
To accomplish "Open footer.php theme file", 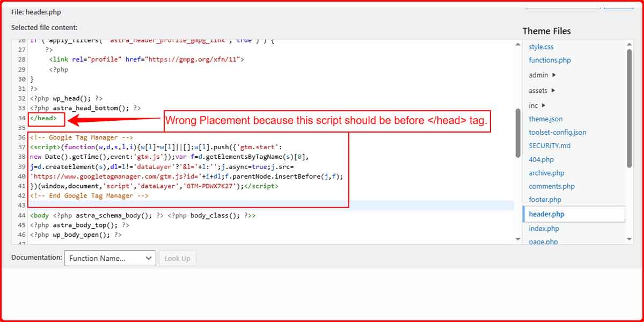I will click(x=545, y=200).
